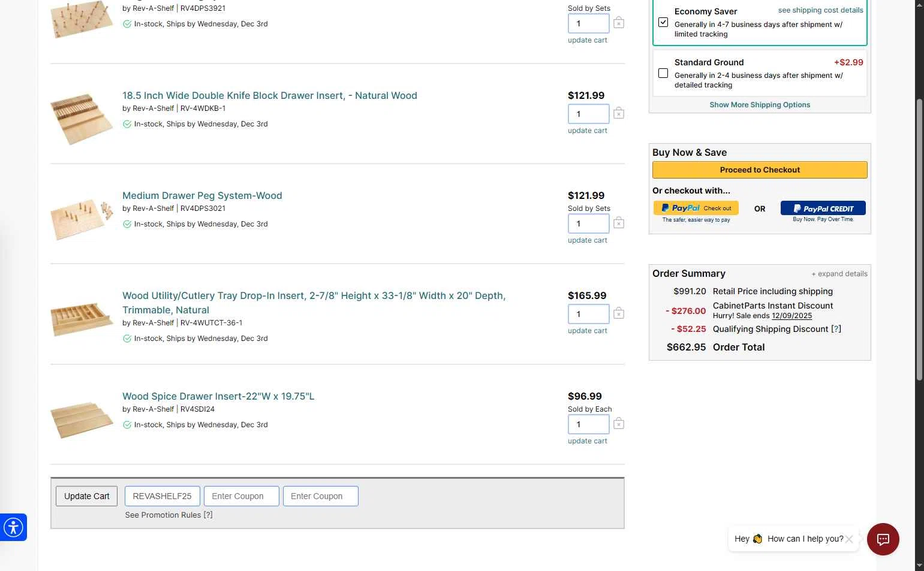
Task: Open Cutlery Tray Drop-In Insert thumbnail
Action: tap(82, 319)
